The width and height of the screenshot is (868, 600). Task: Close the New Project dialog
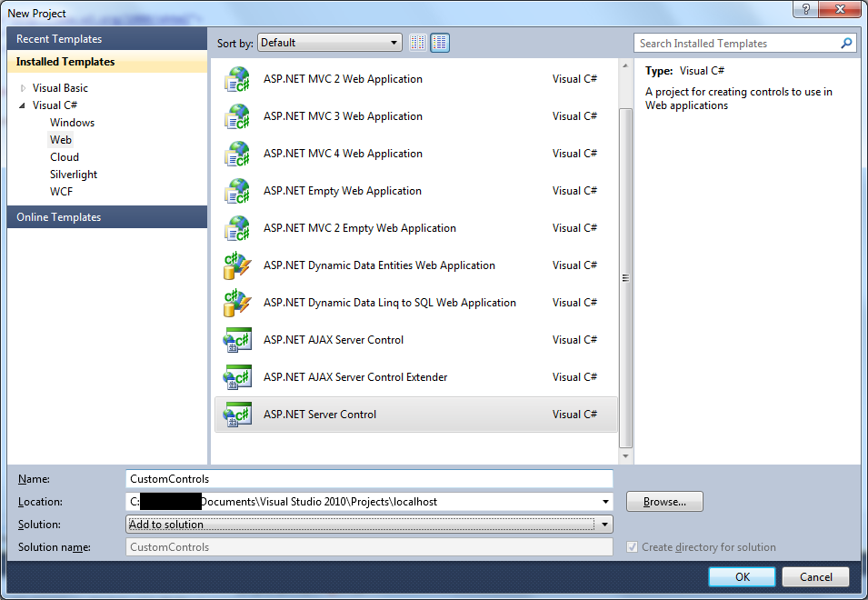pyautogui.click(x=839, y=9)
